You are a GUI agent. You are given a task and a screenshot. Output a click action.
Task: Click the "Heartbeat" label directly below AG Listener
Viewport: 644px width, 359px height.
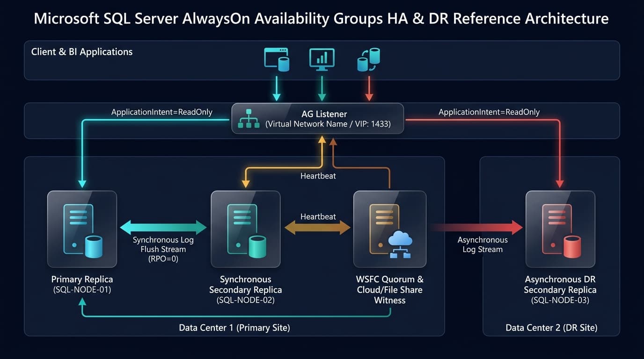coord(318,176)
